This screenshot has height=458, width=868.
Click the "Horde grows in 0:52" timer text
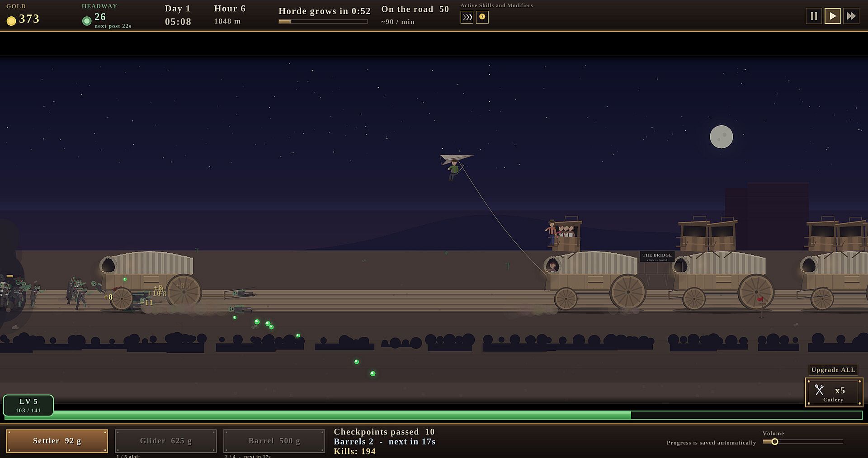tap(325, 11)
